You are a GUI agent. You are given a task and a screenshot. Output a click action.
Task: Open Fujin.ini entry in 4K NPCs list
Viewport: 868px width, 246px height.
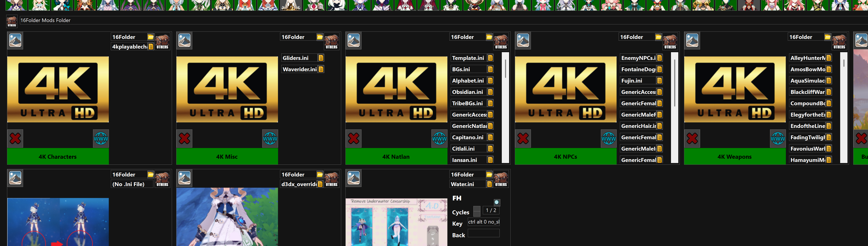point(632,81)
